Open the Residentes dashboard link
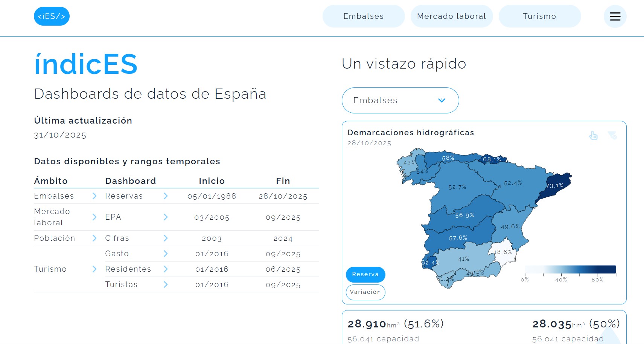644x344 pixels. click(x=128, y=269)
